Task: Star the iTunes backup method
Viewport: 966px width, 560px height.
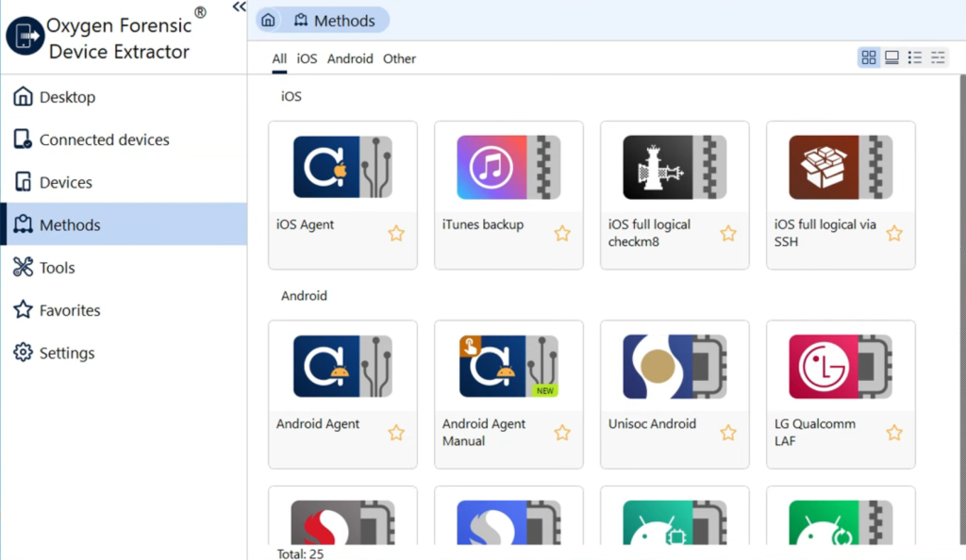Action: 562,233
